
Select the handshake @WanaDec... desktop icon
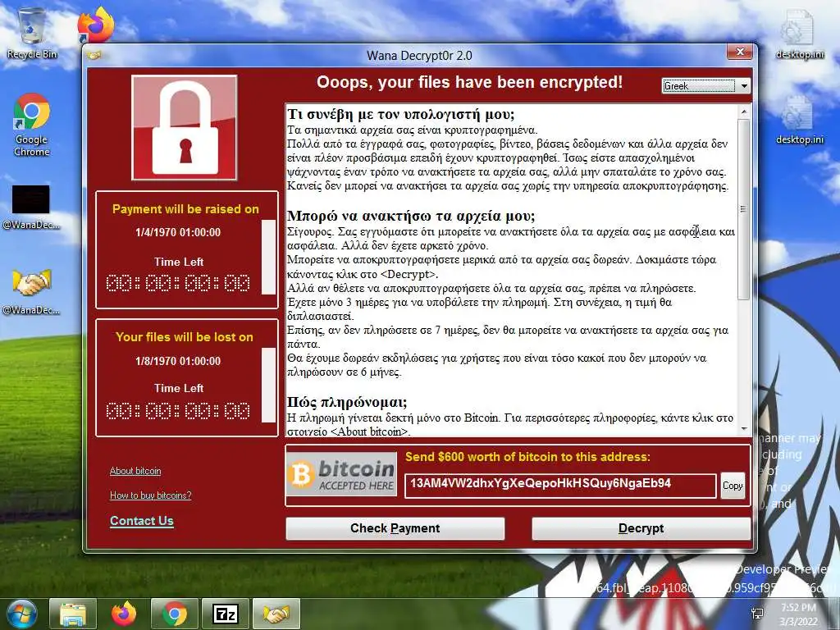(31, 291)
